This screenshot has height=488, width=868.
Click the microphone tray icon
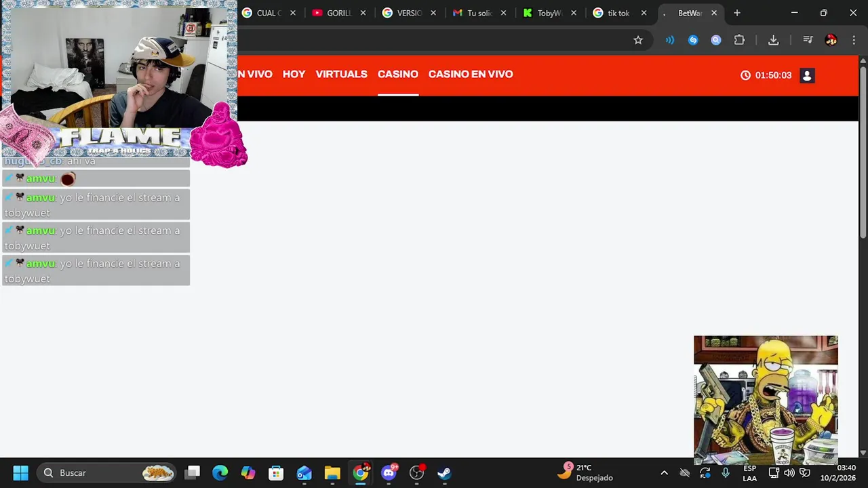coord(726,473)
